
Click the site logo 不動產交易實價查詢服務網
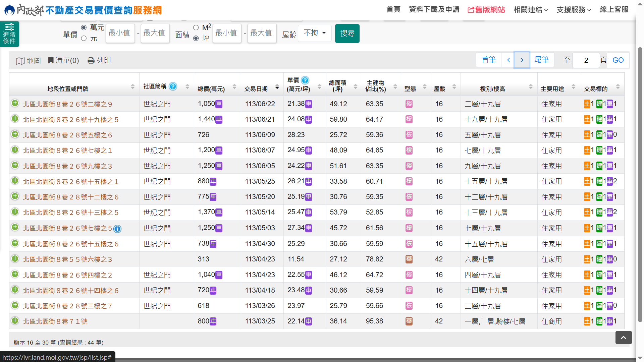click(83, 10)
